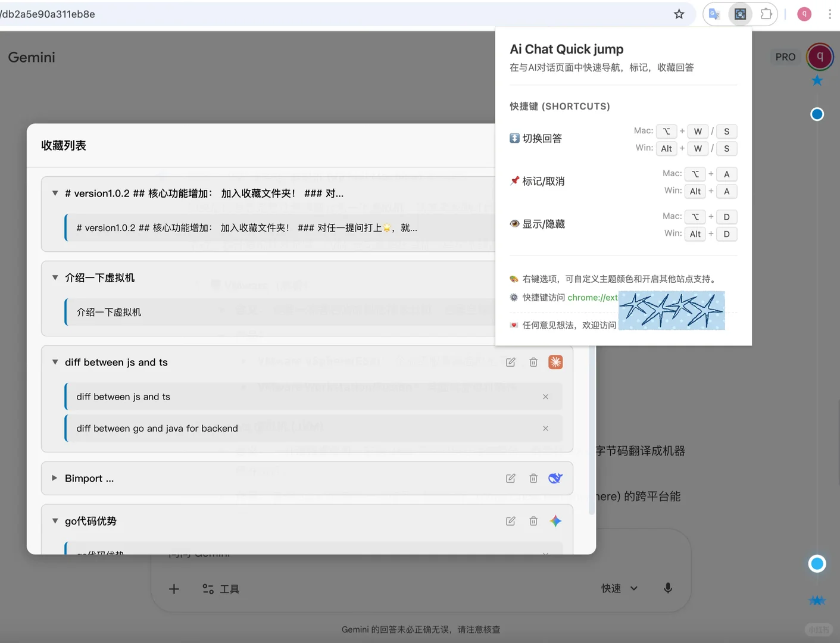This screenshot has width=840, height=643.
Task: Edit the 'go代码优势' folder name
Action: click(x=511, y=521)
